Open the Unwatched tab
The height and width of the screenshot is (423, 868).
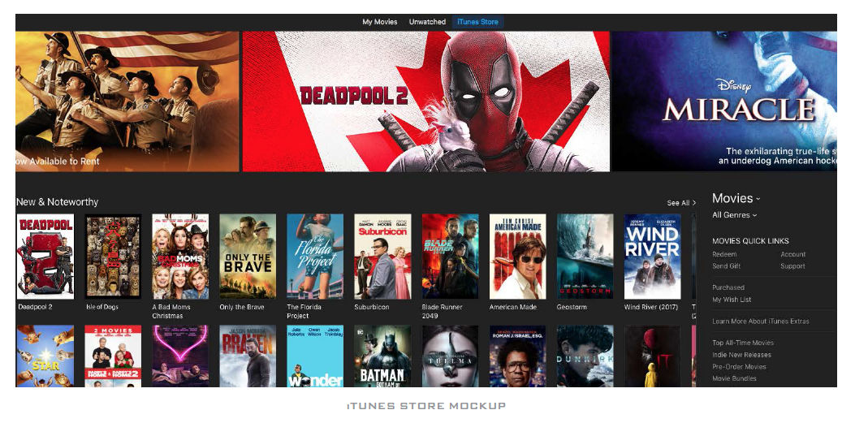[x=427, y=22]
